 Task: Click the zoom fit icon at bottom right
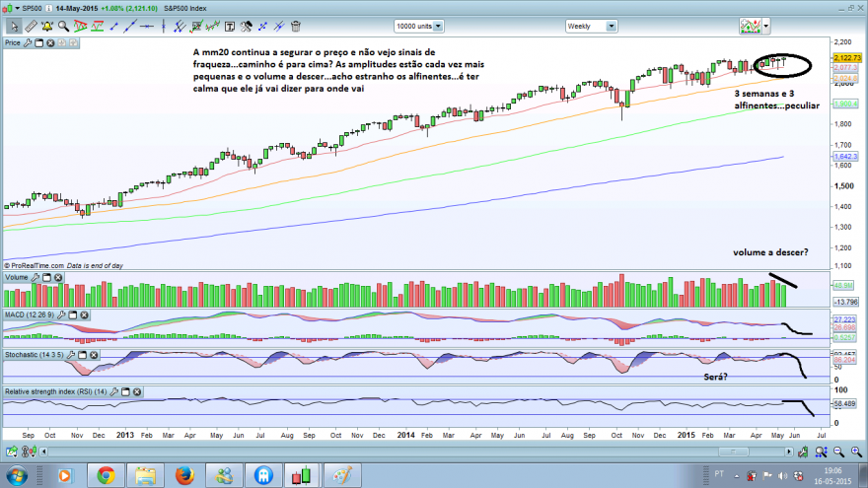click(x=821, y=453)
